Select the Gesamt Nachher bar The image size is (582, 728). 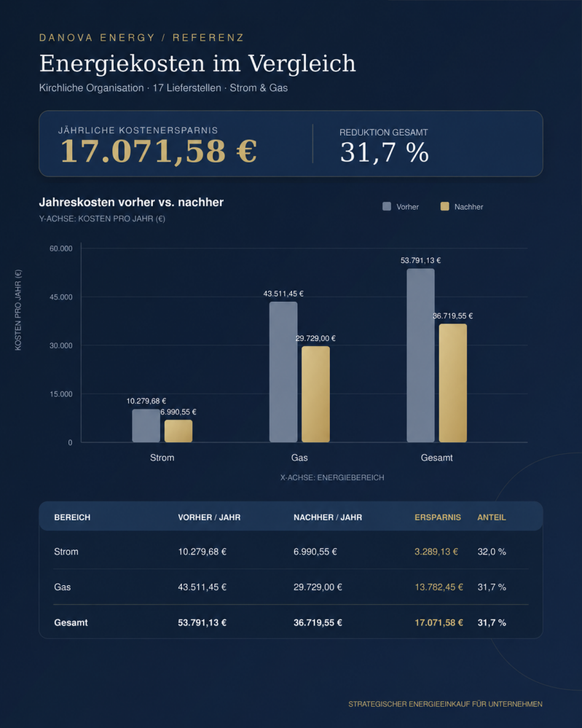pos(453,383)
